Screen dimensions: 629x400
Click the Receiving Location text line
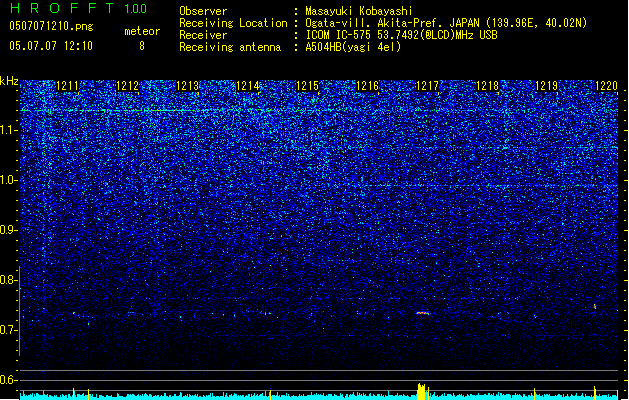[383, 23]
